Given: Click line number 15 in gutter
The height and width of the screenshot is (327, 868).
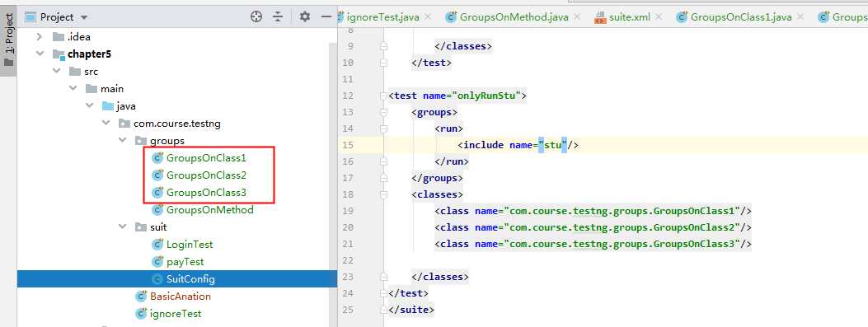Looking at the screenshot, I should click(348, 145).
